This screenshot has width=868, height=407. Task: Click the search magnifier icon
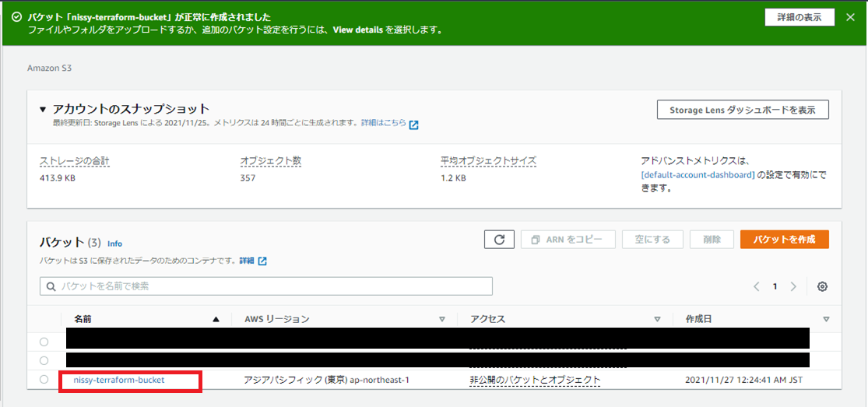click(x=51, y=286)
